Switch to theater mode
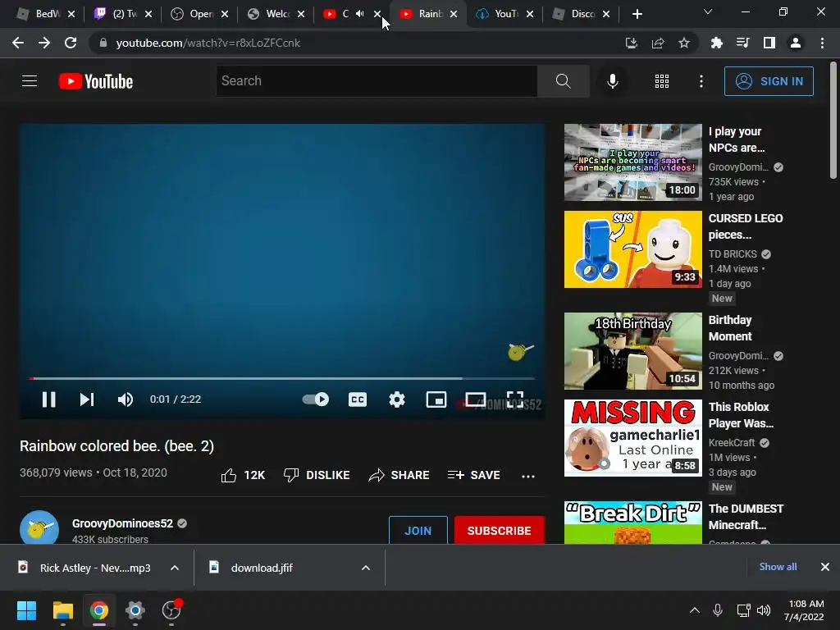This screenshot has width=840, height=630. (x=476, y=399)
